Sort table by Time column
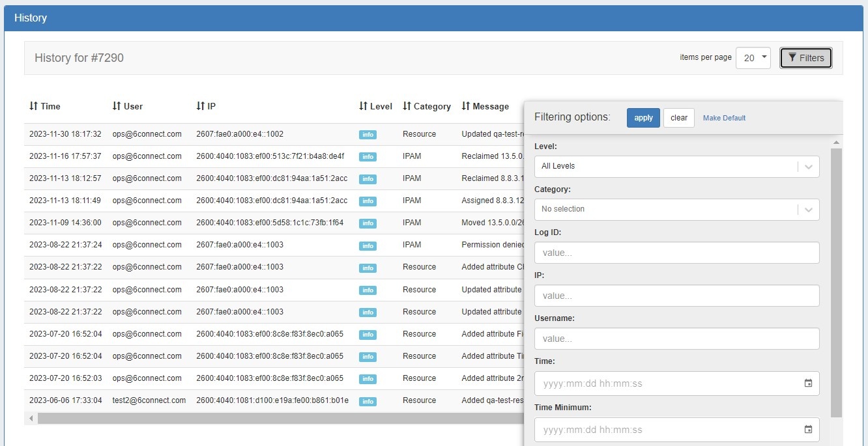This screenshot has height=446, width=868. [x=44, y=106]
